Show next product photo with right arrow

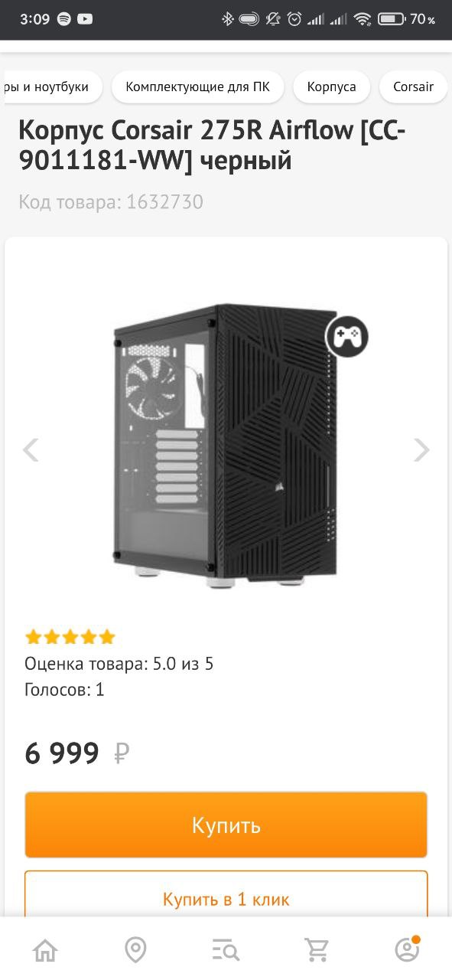pyautogui.click(x=421, y=449)
